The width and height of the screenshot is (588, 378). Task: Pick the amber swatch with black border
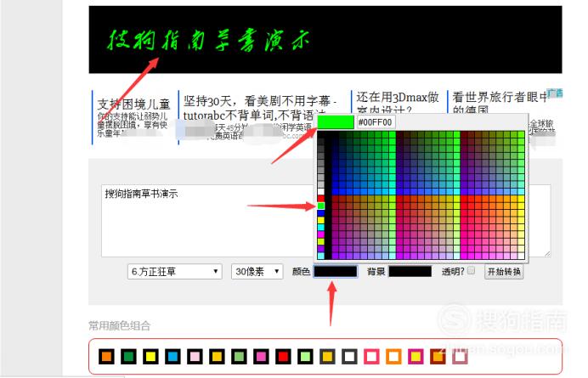(217, 356)
